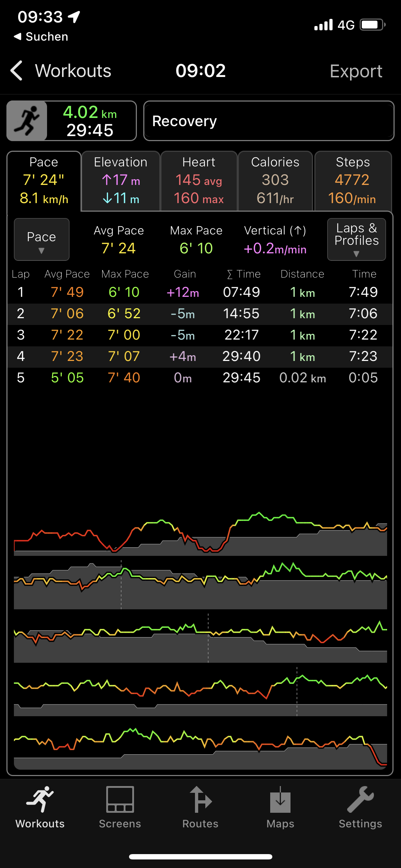Switch to the Heart rate tab
Screen dimensions: 401x868
click(x=199, y=181)
